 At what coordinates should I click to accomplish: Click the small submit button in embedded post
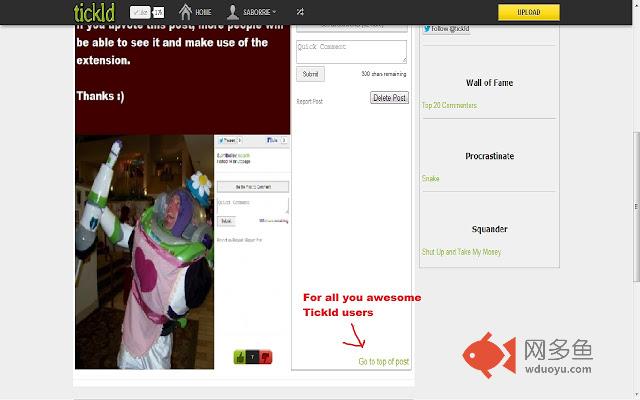(226, 221)
